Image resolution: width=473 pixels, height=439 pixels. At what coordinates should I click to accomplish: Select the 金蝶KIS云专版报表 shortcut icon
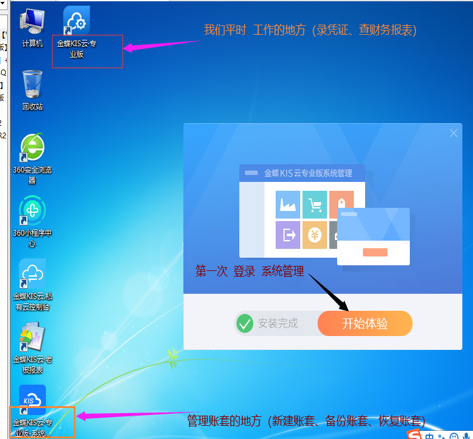point(32,348)
